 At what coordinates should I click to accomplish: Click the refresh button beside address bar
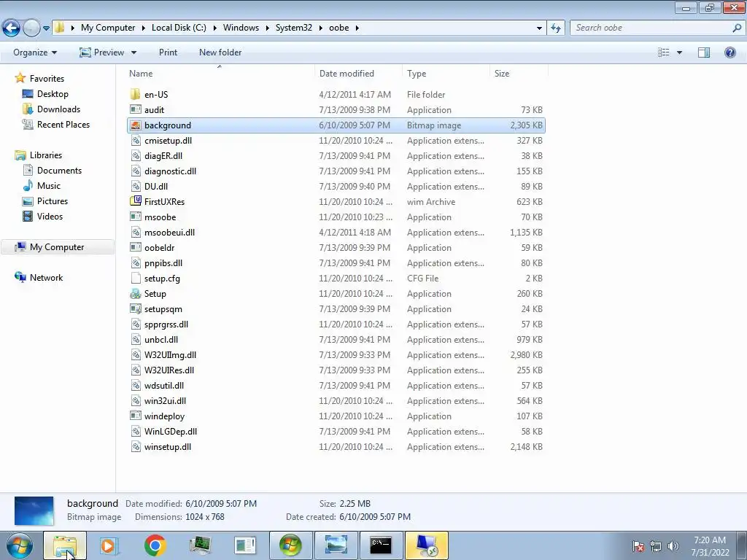point(555,28)
